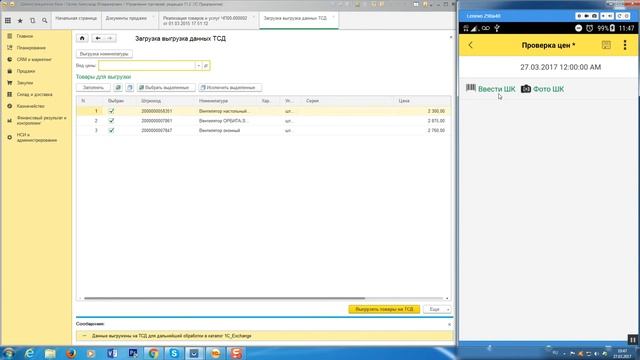This screenshot has width=640, height=360.
Task: Tap the back arrow in Проверка цен
Action: (471, 45)
